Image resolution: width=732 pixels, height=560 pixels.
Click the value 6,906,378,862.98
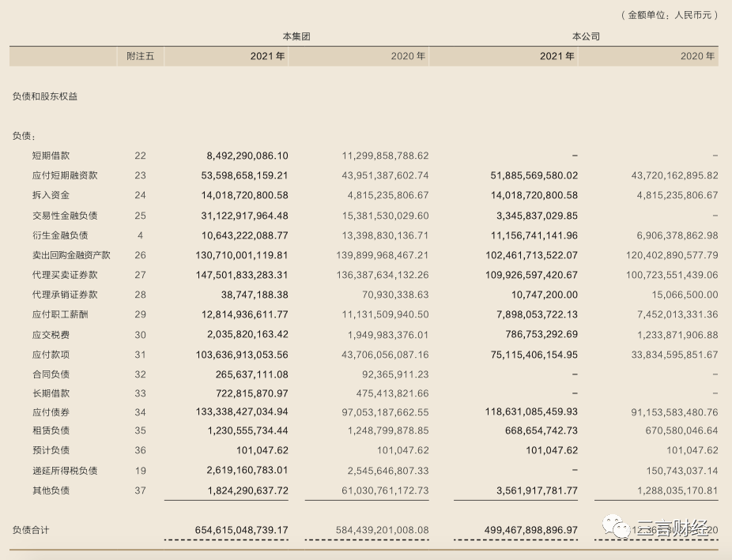(677, 235)
